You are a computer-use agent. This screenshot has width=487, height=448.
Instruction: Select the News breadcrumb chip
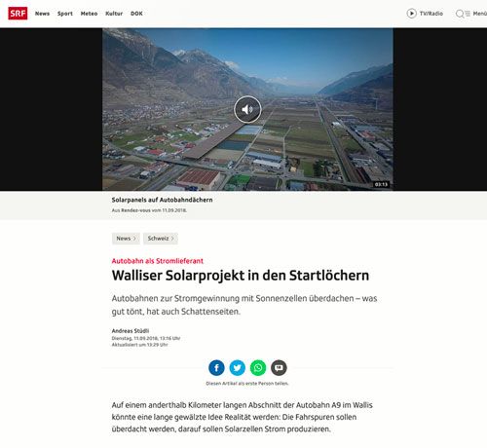[126, 239]
